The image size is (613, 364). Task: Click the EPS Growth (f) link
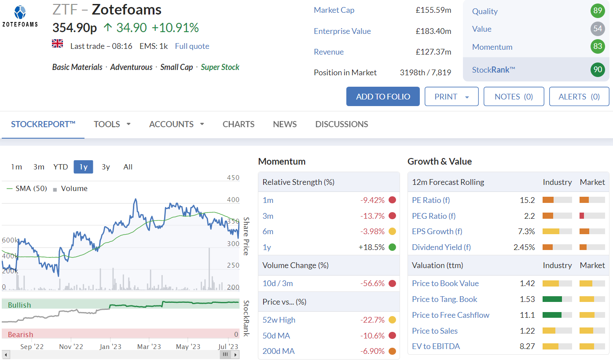pos(437,232)
